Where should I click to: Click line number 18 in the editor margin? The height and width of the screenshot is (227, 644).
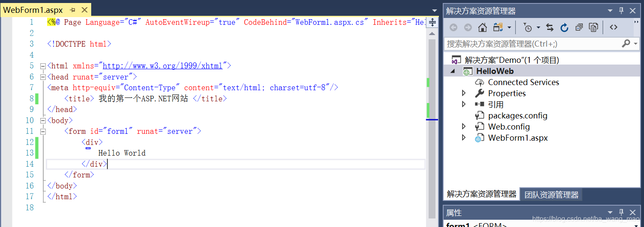tap(30, 208)
